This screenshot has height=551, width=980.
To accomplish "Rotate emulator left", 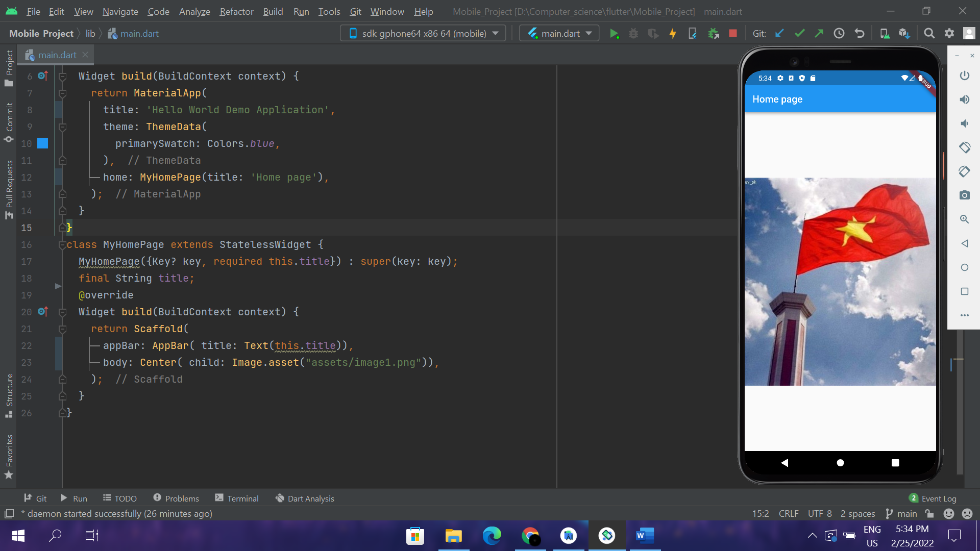I will click(964, 147).
